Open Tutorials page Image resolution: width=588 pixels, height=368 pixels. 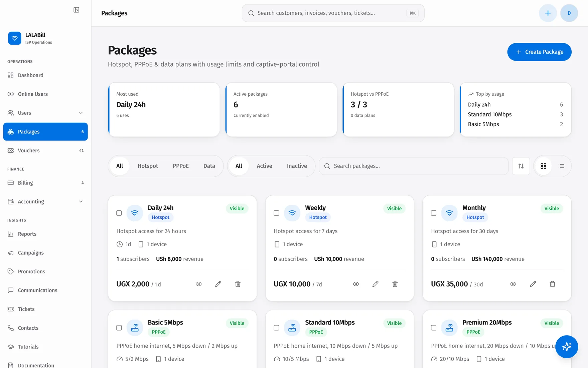pos(45,347)
